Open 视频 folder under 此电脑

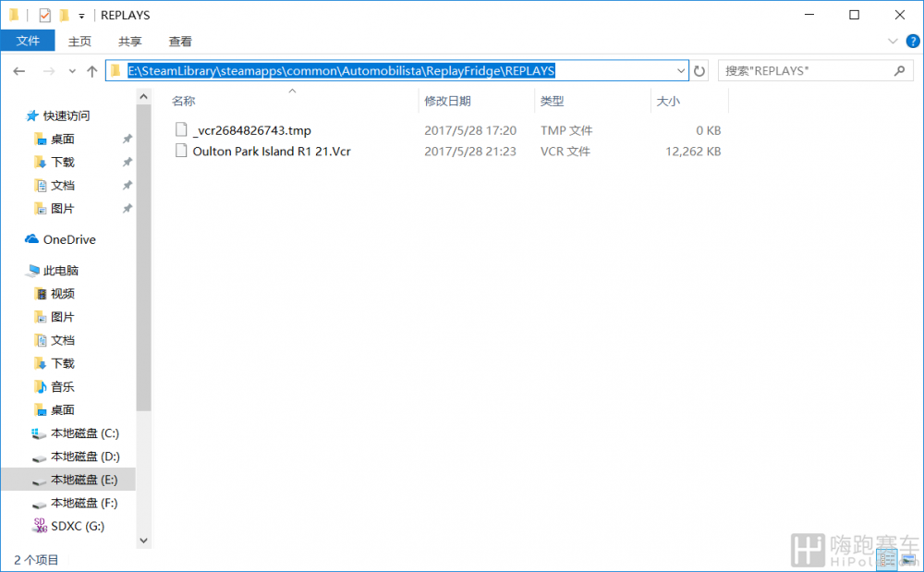click(x=63, y=294)
